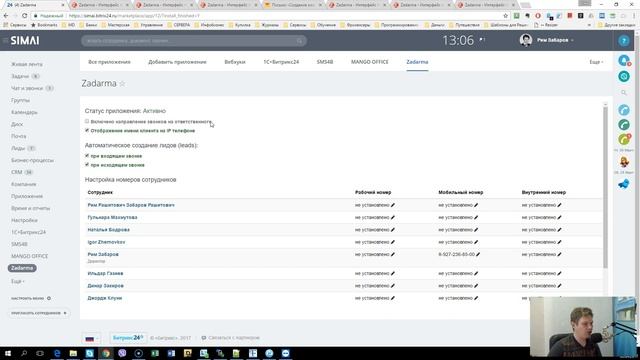This screenshot has height=360, width=640.
Task: Open the language flag selector
Action: click(91, 338)
